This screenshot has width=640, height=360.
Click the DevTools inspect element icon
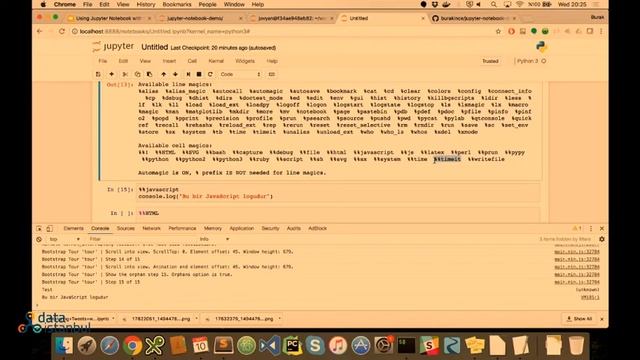[x=39, y=229]
